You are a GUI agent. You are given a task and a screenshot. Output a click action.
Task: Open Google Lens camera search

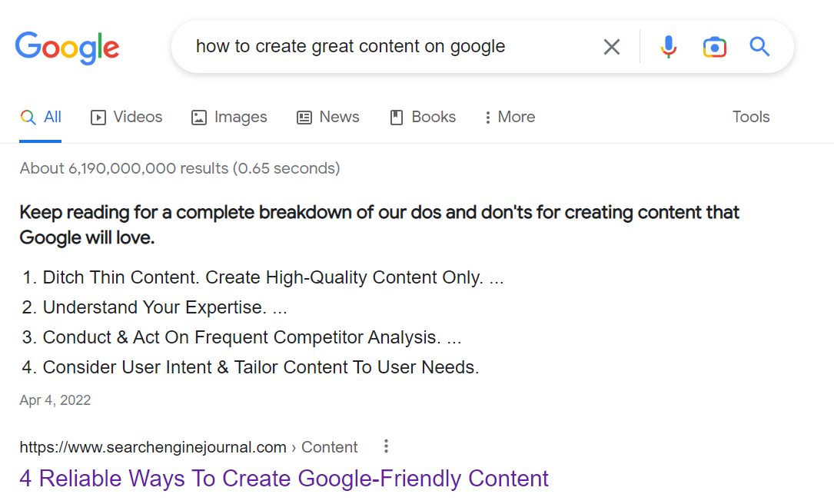point(714,48)
